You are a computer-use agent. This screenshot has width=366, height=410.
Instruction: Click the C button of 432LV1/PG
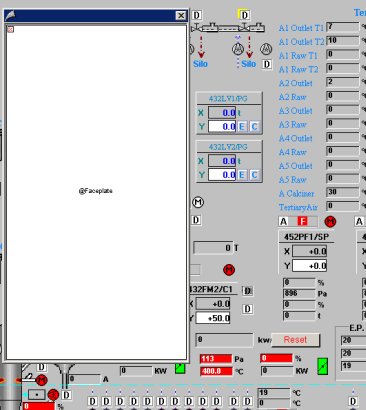click(254, 127)
